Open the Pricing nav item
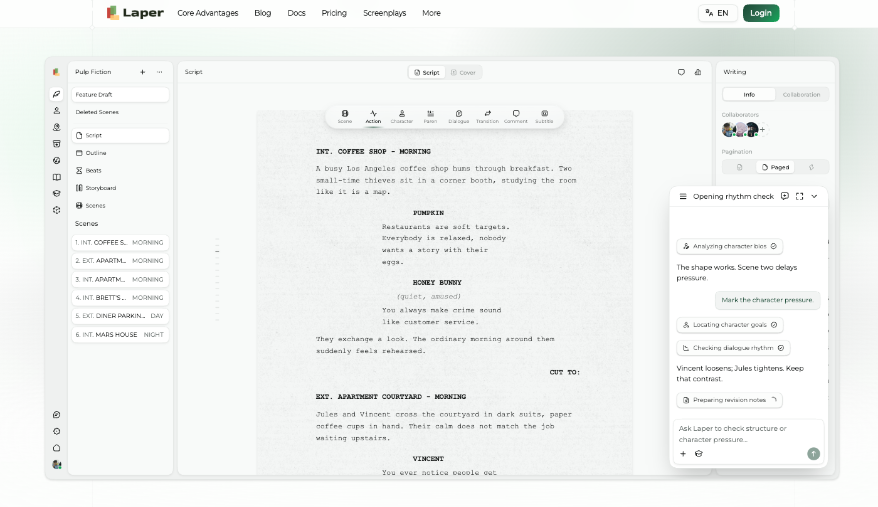The width and height of the screenshot is (878, 507). pos(334,13)
